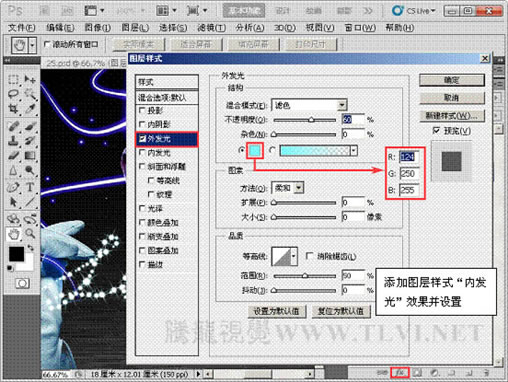Image resolution: width=508 pixels, height=382 pixels.
Task: Click the black foreground color swatch
Action: [16, 254]
